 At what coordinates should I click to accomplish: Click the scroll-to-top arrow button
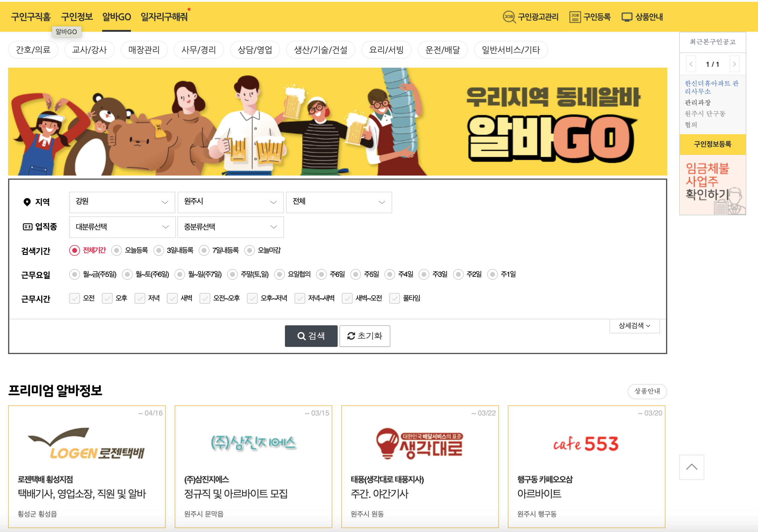pyautogui.click(x=691, y=467)
